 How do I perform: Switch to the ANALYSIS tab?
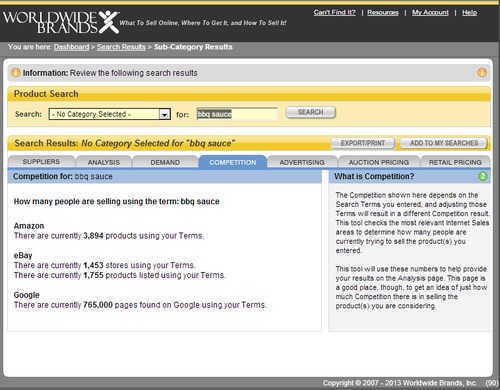pyautogui.click(x=104, y=162)
